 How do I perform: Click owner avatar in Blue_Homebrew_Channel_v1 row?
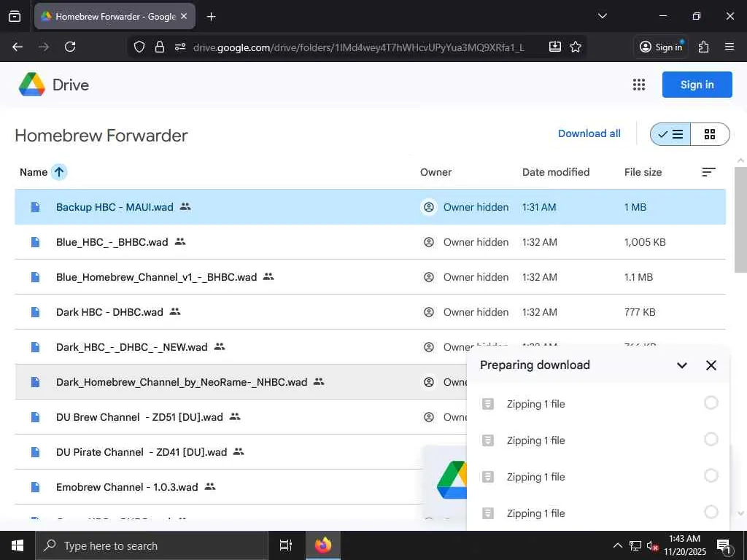tap(429, 277)
